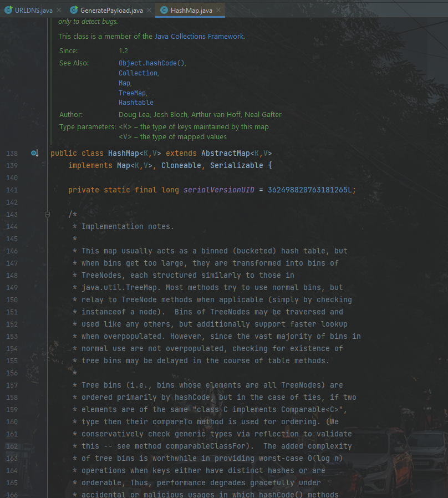The width and height of the screenshot is (448, 498).
Task: Click '<V> – the type of mapped values'
Action: 173,137
